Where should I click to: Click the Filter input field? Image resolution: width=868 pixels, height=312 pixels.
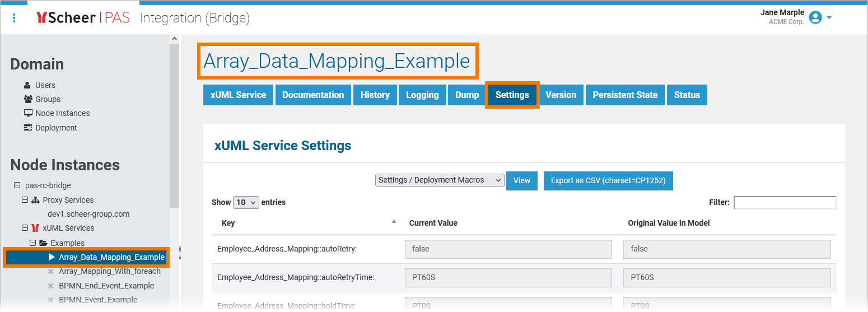(785, 202)
